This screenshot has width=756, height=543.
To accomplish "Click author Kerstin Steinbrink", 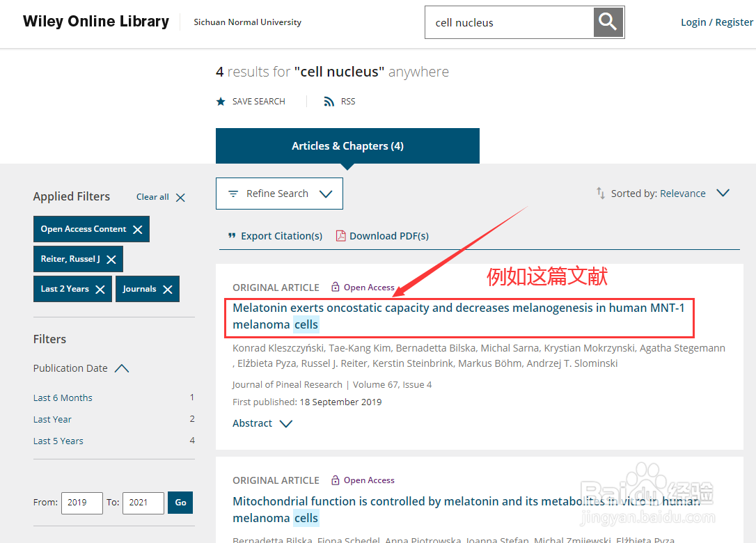I will coord(414,363).
